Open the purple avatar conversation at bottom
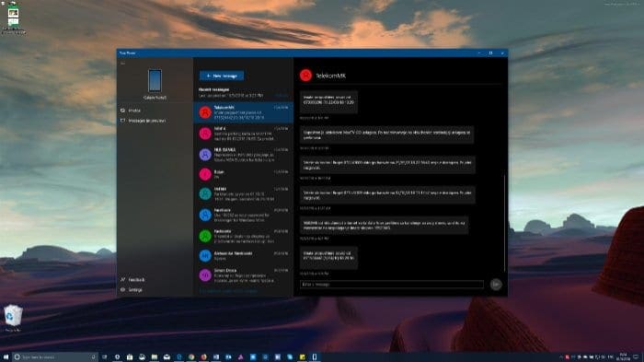 [244, 274]
